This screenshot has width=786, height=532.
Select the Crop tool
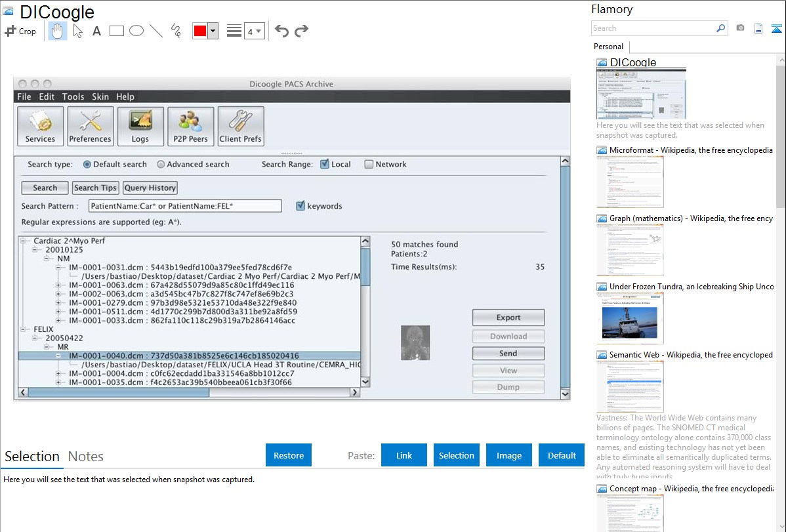20,31
